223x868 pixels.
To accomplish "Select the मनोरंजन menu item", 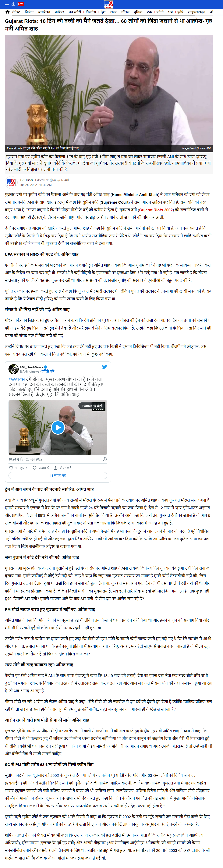I will click(x=44, y=12).
